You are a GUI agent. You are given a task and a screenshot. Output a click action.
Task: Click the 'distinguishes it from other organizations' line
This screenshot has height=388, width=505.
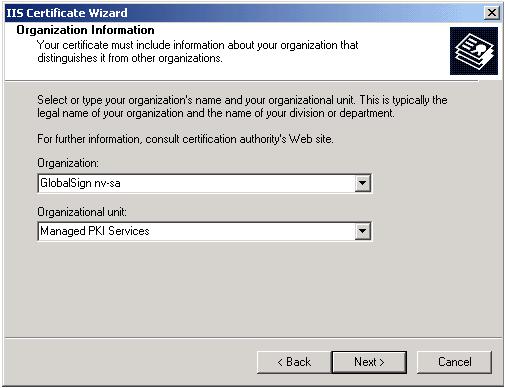coord(130,58)
